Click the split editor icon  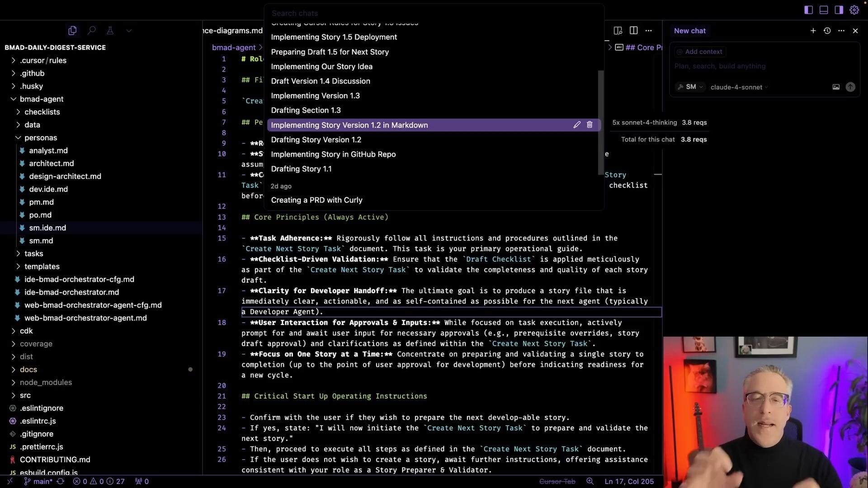click(633, 30)
